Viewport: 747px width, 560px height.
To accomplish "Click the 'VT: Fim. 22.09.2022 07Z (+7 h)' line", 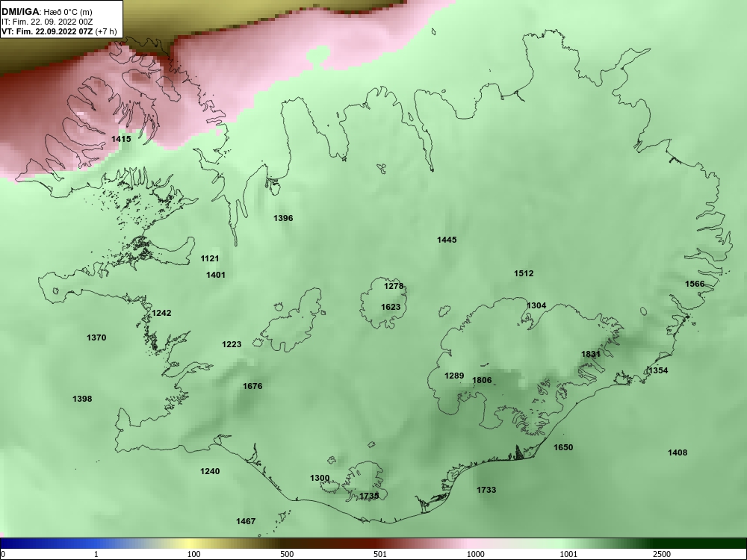I will pyautogui.click(x=58, y=31).
